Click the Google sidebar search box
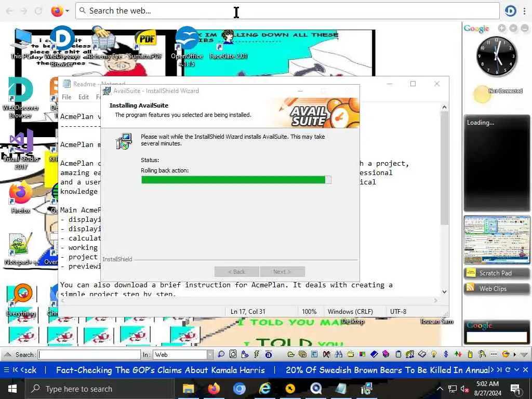Image resolution: width=532 pixels, height=399 pixels. (x=496, y=337)
